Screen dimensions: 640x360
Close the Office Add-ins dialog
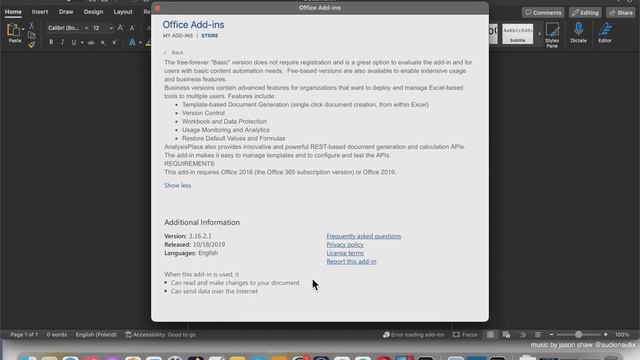pyautogui.click(x=158, y=8)
